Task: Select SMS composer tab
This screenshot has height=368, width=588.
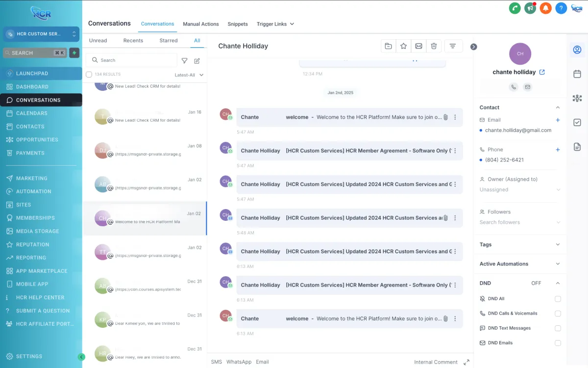Action: click(x=217, y=362)
